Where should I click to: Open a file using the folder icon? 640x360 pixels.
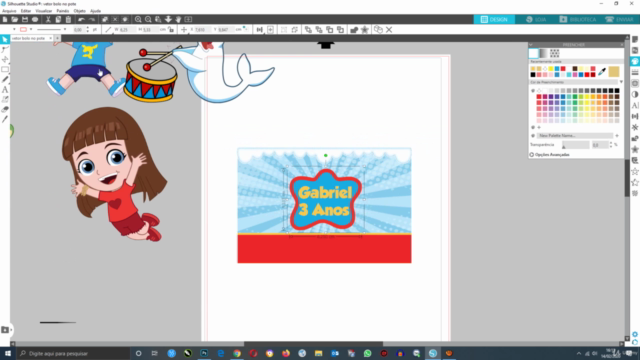point(15,19)
